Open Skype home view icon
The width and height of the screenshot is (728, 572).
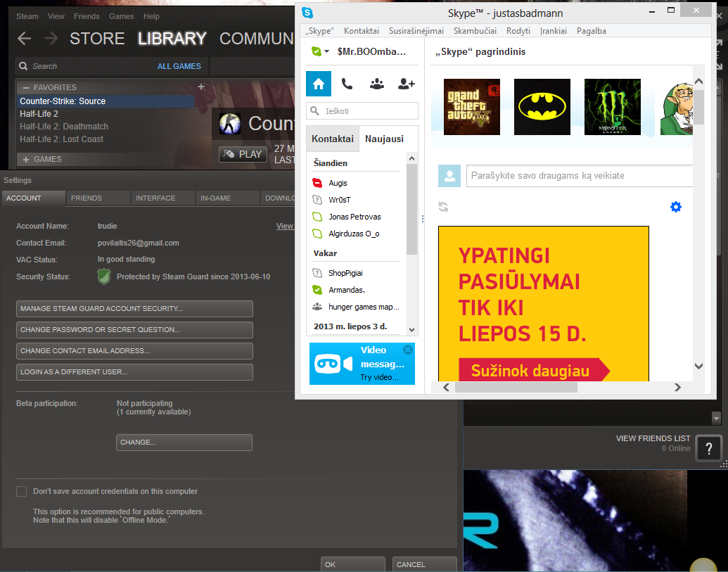click(x=319, y=84)
